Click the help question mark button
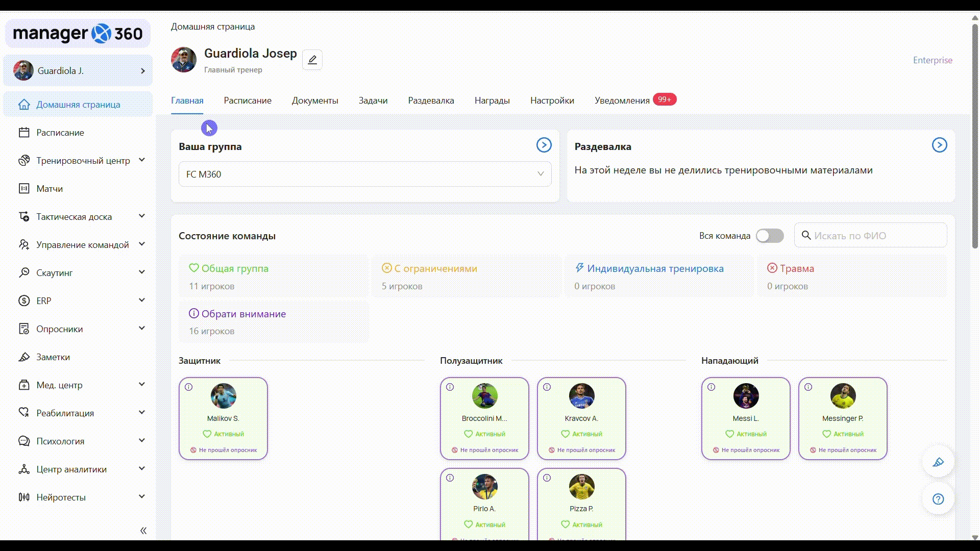Viewport: 980px width, 551px height. (x=938, y=499)
